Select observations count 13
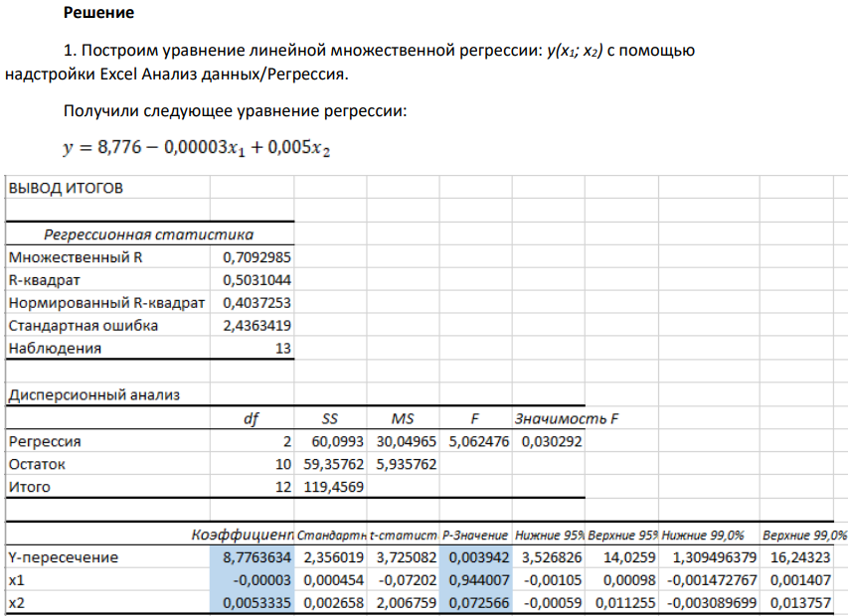The width and height of the screenshot is (848, 616). coord(283,348)
